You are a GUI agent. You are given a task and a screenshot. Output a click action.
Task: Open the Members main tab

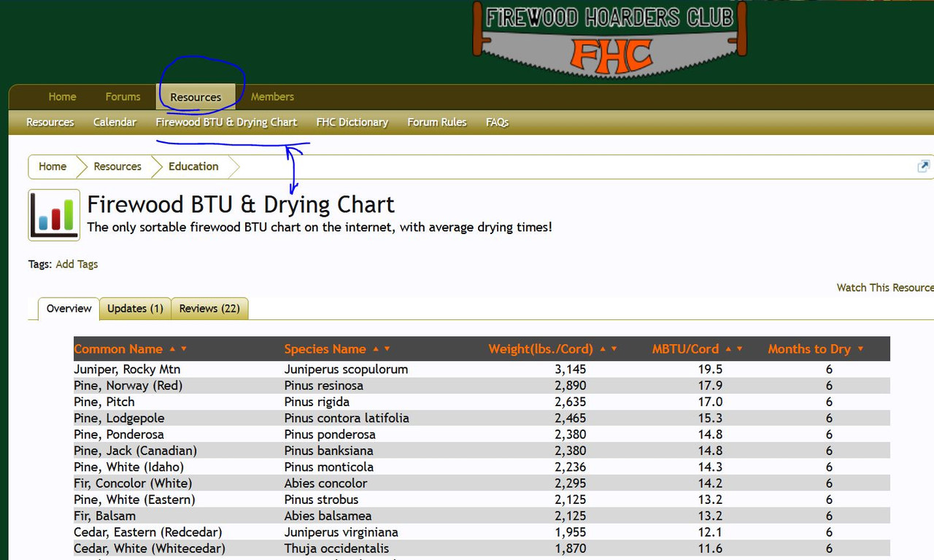272,97
